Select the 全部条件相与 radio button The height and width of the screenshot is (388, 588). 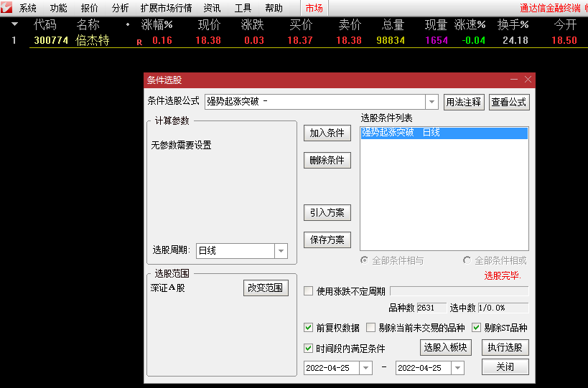(x=364, y=260)
